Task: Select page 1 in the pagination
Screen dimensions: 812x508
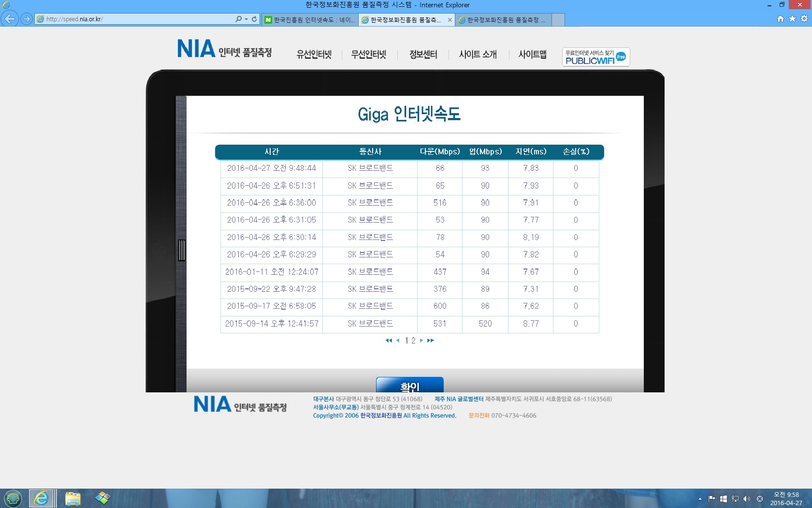Action: [x=407, y=341]
